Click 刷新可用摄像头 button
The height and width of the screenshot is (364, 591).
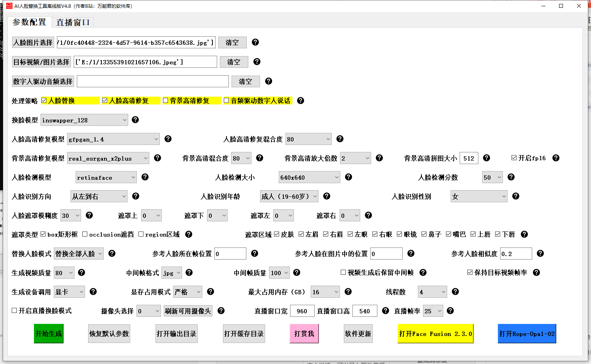tap(188, 311)
